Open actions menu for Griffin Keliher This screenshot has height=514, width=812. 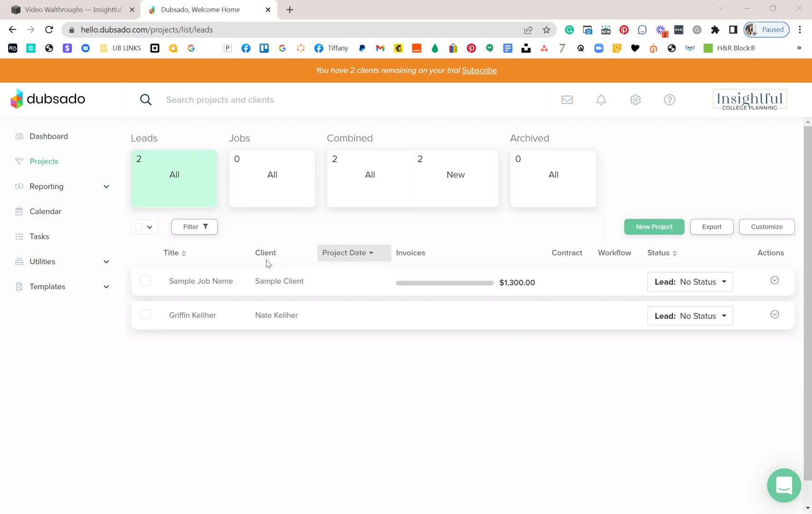(x=775, y=315)
